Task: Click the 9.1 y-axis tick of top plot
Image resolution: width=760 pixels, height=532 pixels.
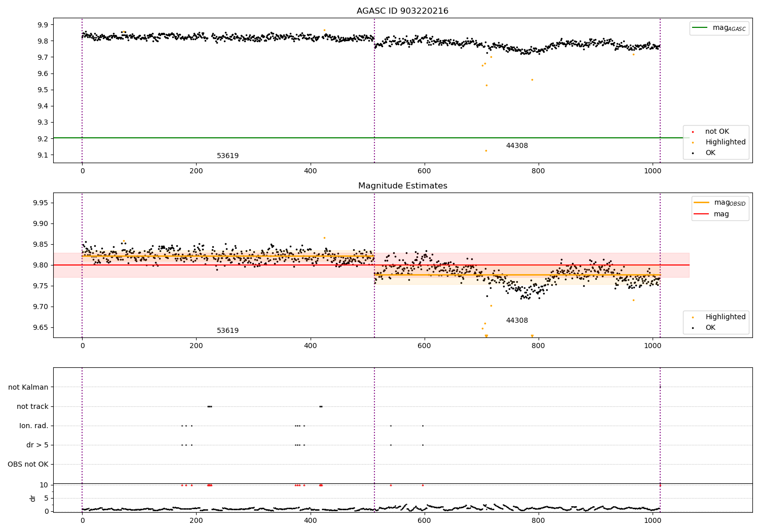Action: [x=43, y=155]
